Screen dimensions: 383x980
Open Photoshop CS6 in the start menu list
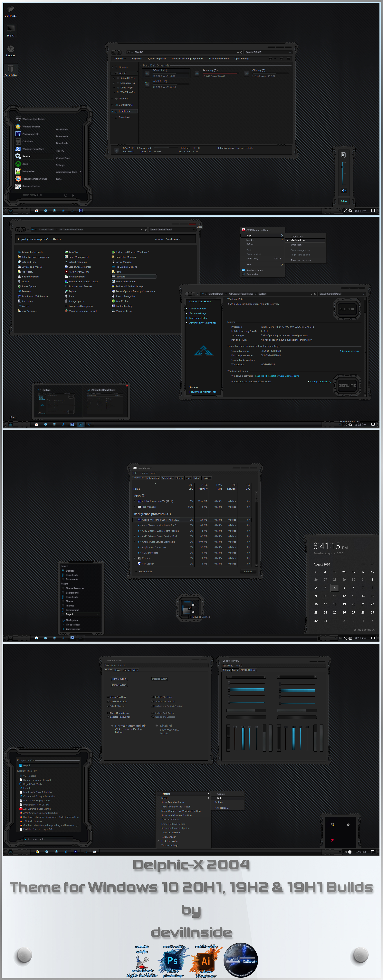27,134
